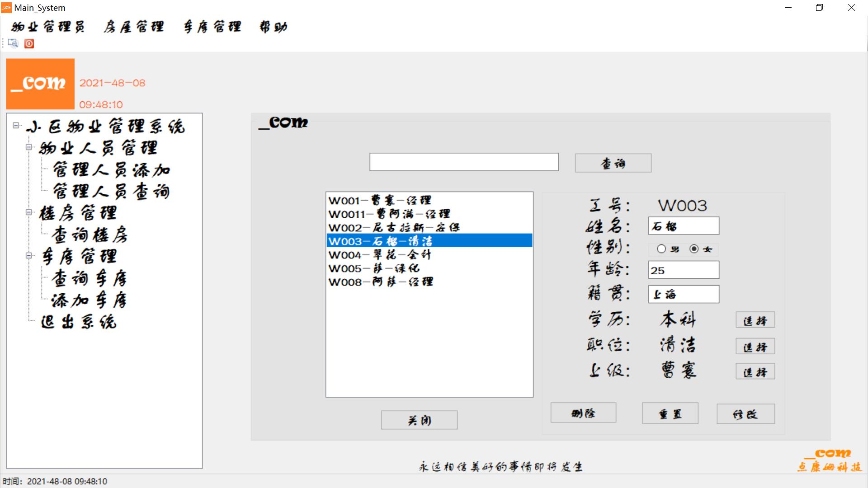Click the 工号 value W003
Image resolution: width=868 pixels, height=488 pixels.
682,206
